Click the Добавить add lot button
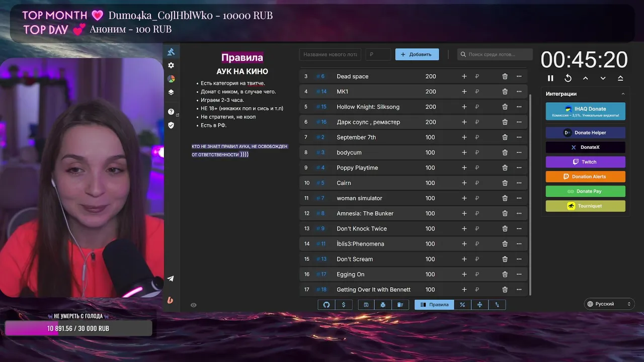 point(417,54)
